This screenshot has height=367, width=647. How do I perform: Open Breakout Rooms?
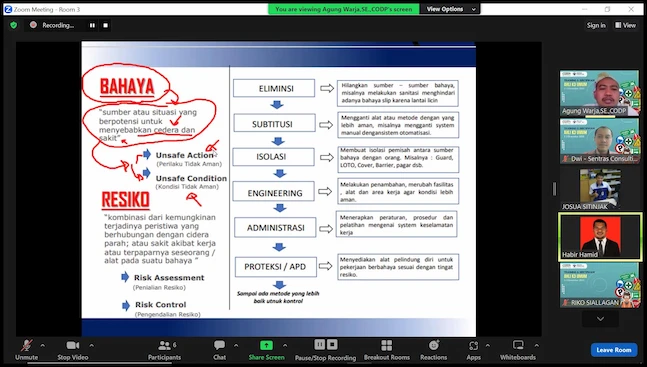(387, 350)
